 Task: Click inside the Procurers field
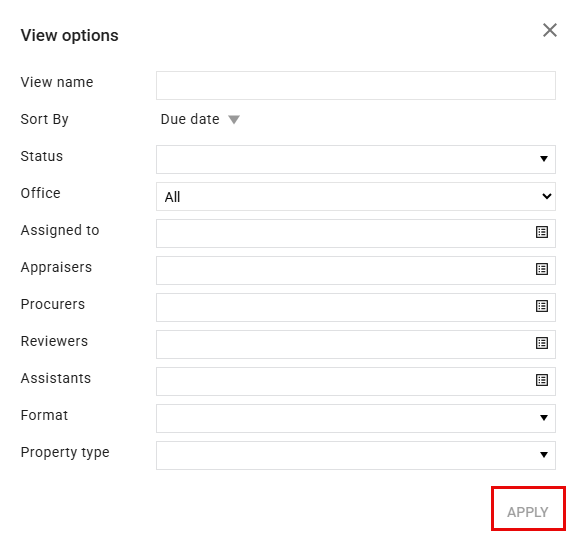(356, 307)
